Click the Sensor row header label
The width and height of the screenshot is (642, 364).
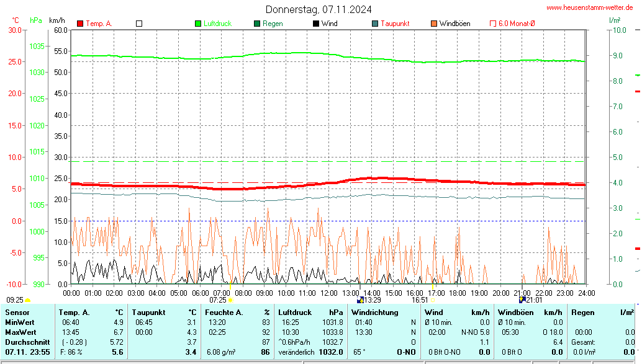pyautogui.click(x=17, y=313)
